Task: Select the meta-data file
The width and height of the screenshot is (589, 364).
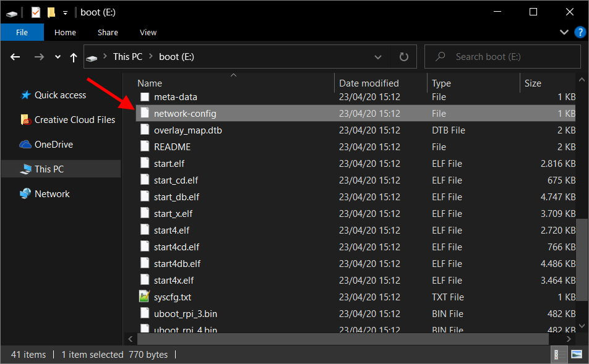Action: 355,97
